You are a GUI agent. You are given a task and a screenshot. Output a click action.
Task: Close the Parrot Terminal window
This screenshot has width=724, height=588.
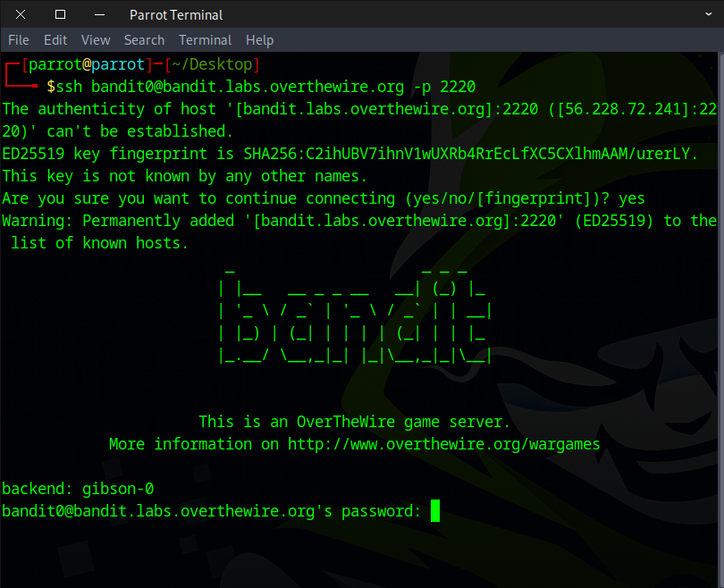tap(21, 14)
